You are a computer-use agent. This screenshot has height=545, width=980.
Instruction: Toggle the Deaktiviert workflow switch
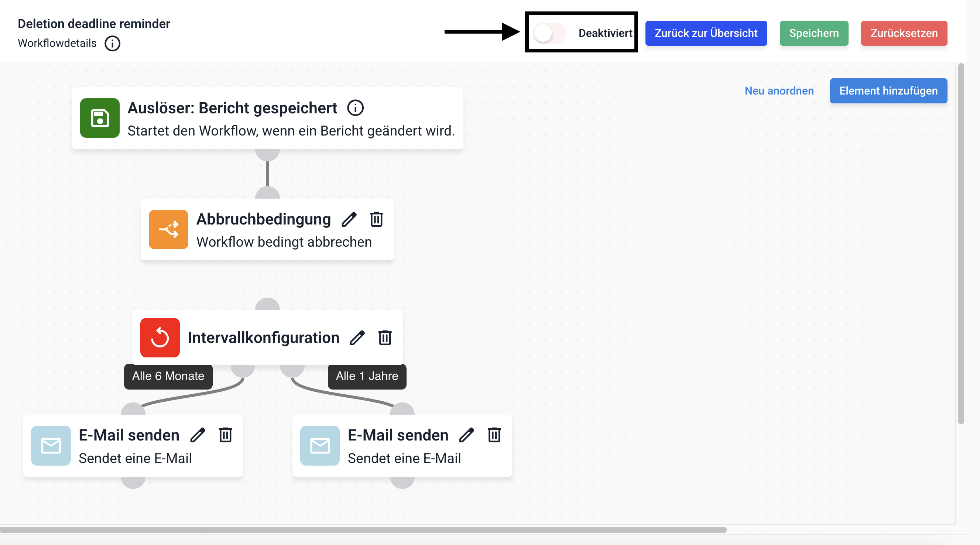click(549, 34)
